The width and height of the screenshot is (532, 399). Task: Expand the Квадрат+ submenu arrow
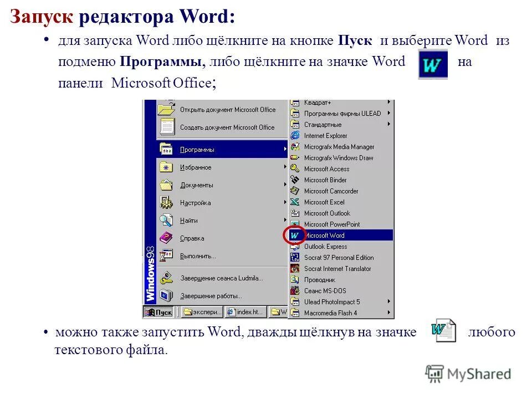389,102
